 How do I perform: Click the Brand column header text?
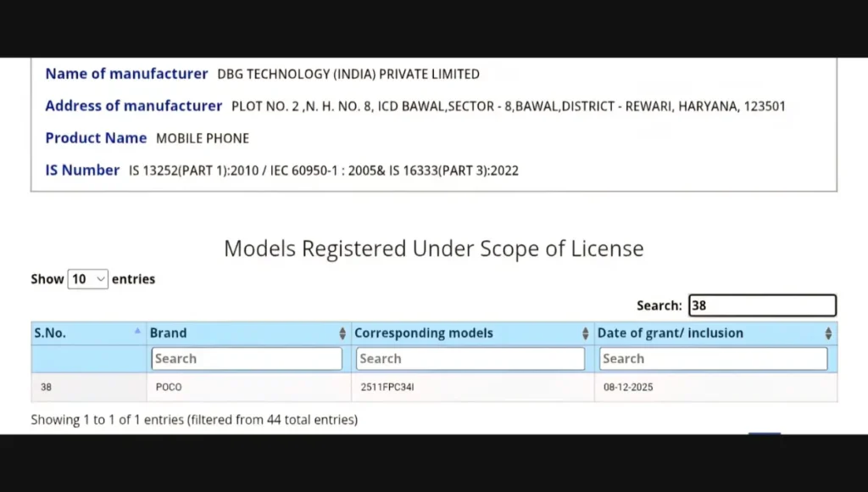(168, 333)
